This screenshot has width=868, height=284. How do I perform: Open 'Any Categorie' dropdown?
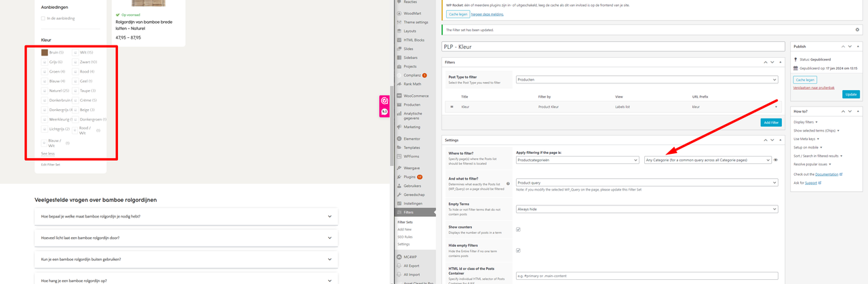point(708,160)
